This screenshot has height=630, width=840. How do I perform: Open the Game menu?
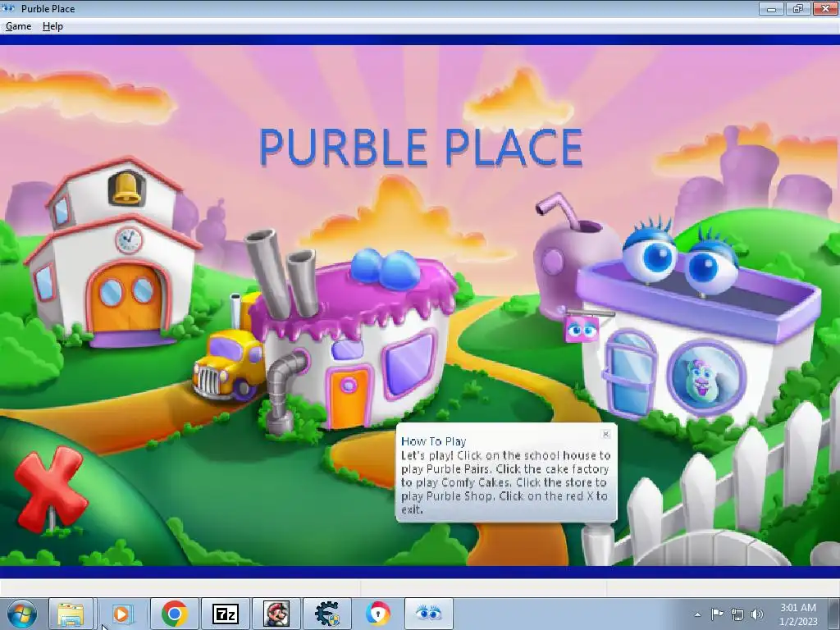pos(18,26)
